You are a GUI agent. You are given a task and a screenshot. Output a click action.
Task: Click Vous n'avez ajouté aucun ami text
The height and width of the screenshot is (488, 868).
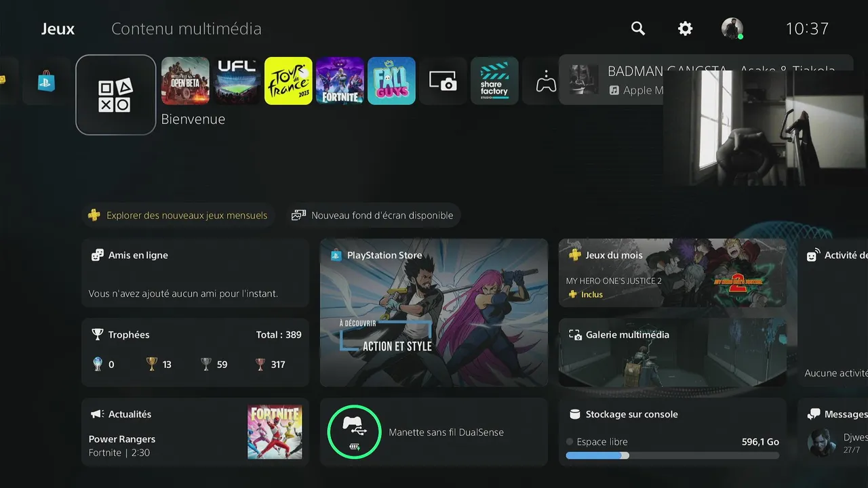[183, 294]
